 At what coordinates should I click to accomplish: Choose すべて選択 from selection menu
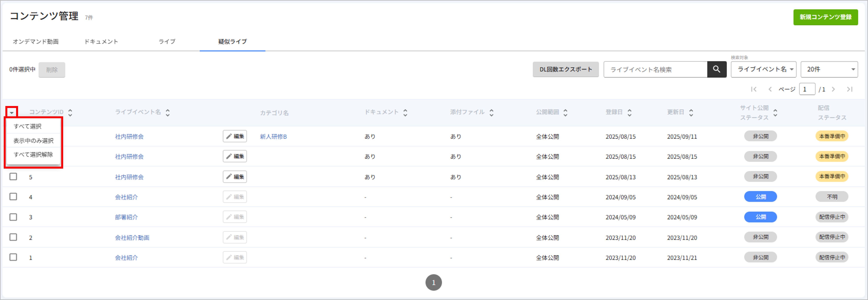point(33,126)
